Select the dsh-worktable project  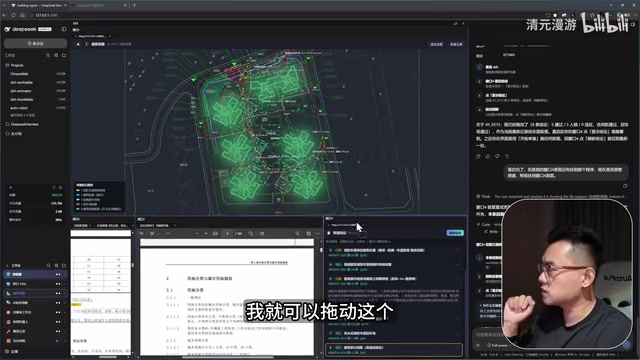point(21,82)
